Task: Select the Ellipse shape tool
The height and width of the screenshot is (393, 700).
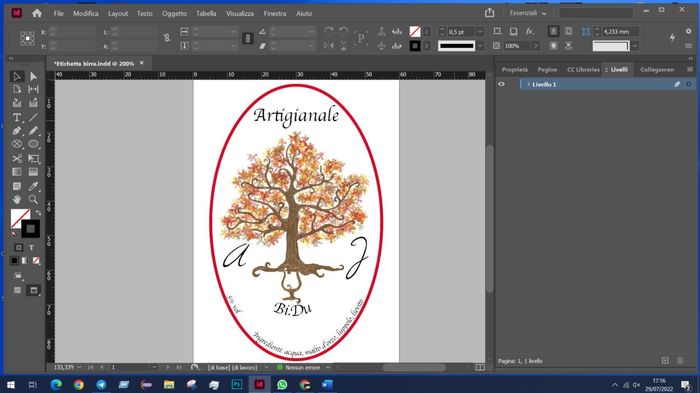Action: 33,144
